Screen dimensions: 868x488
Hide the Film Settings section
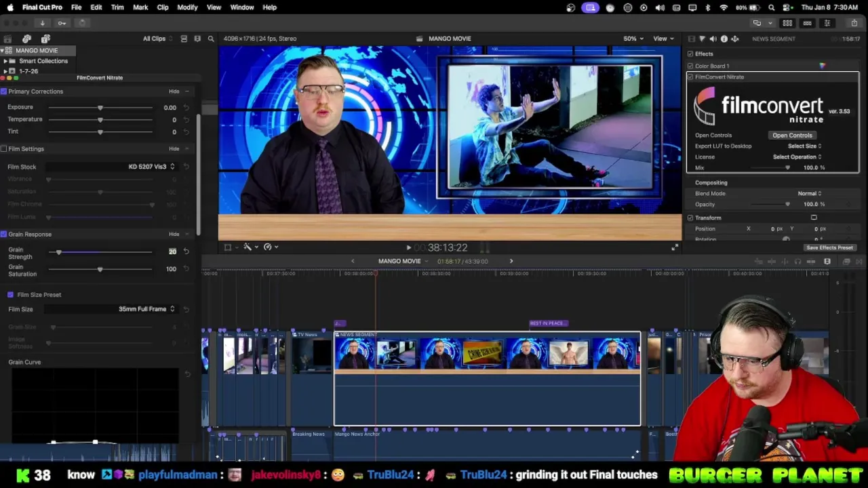point(174,149)
